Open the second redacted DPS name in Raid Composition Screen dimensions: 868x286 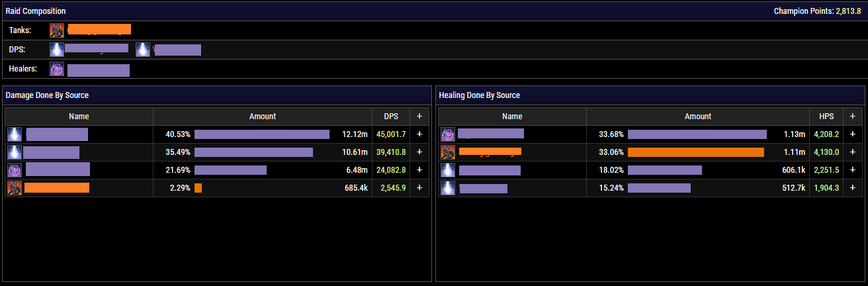[x=177, y=50]
